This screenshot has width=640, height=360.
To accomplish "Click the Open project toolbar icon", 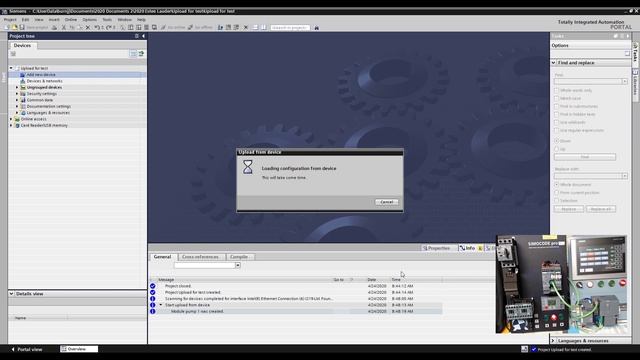I will (x=14, y=27).
